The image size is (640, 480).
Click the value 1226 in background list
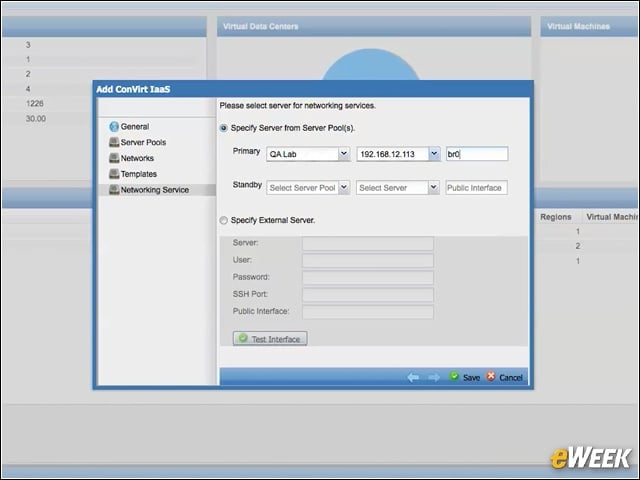[x=35, y=104]
